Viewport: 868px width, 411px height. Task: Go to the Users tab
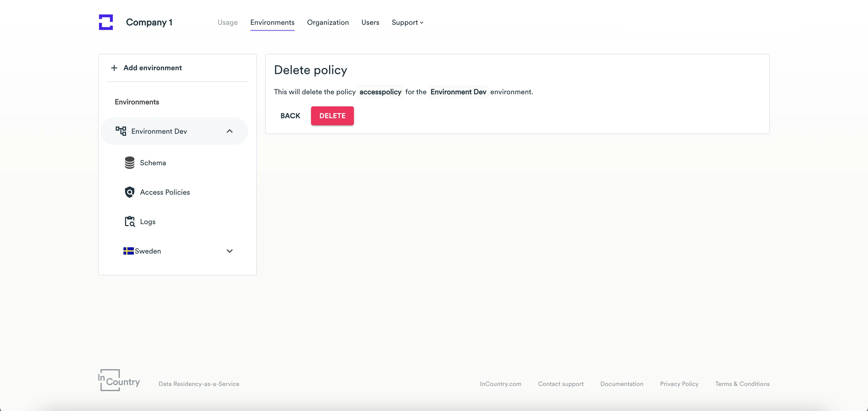click(x=370, y=22)
